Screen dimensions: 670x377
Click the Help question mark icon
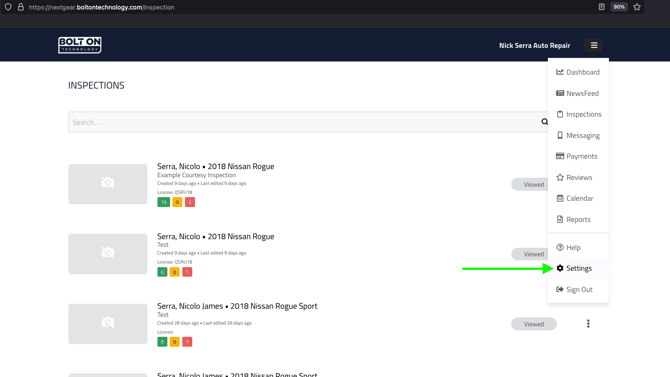tap(560, 247)
